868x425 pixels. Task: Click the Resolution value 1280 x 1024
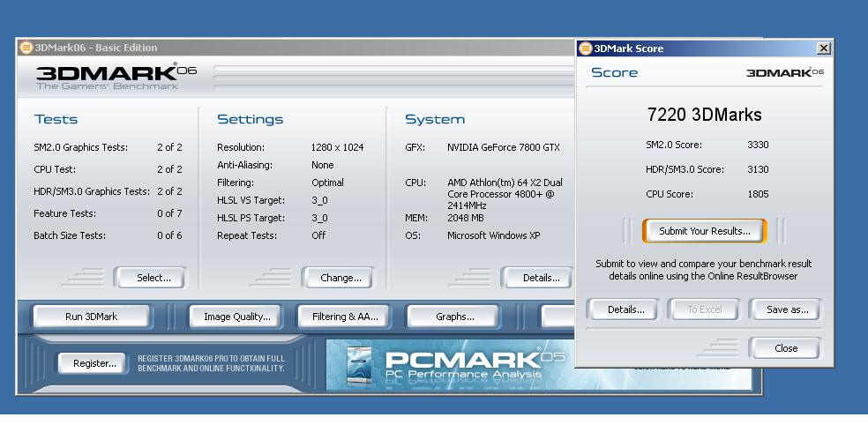[338, 147]
